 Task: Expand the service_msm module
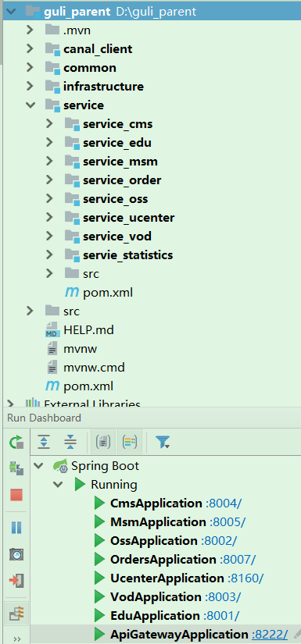(x=49, y=162)
